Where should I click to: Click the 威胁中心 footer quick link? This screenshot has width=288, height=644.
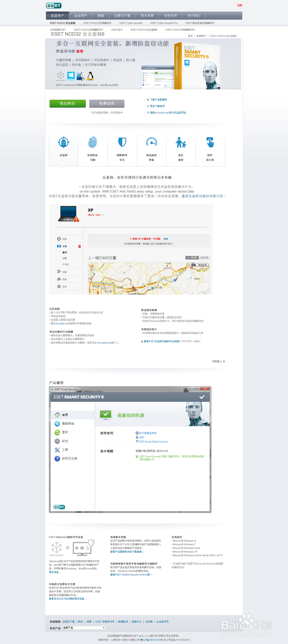click(137, 622)
